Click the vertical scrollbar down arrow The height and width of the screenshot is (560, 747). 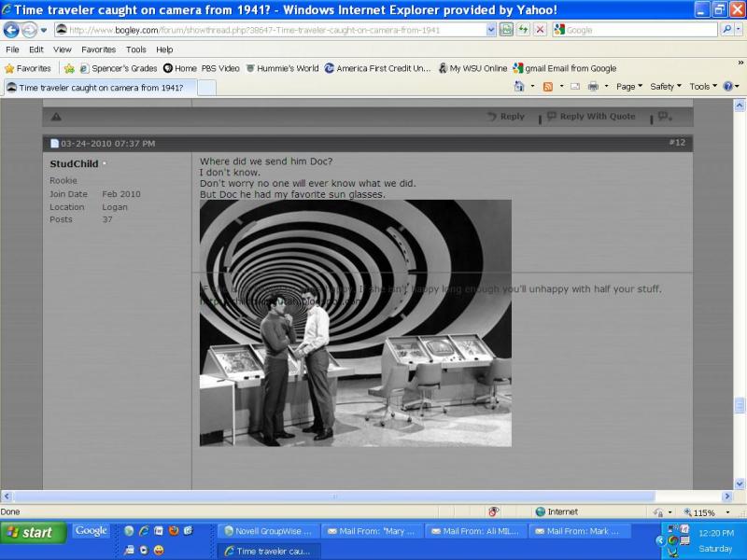pos(740,483)
